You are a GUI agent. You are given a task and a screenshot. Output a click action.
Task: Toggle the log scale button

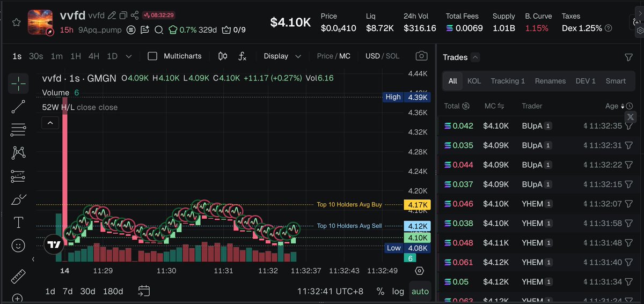[x=398, y=291]
